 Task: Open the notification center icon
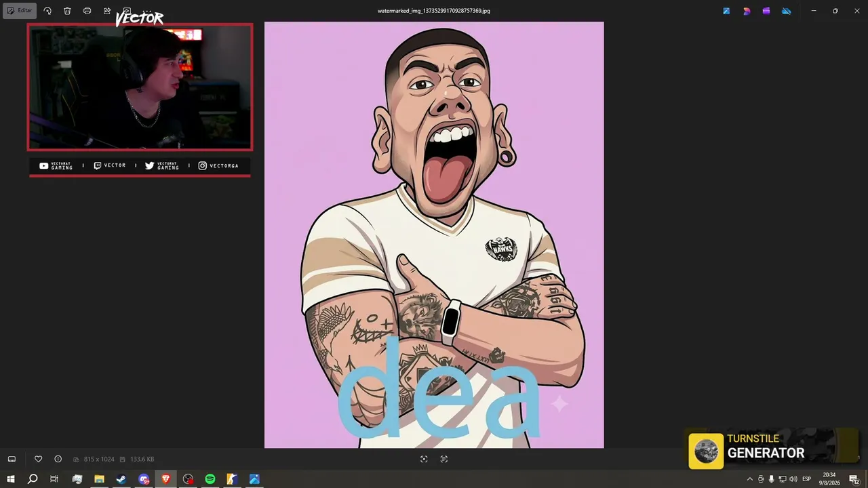coord(854,479)
